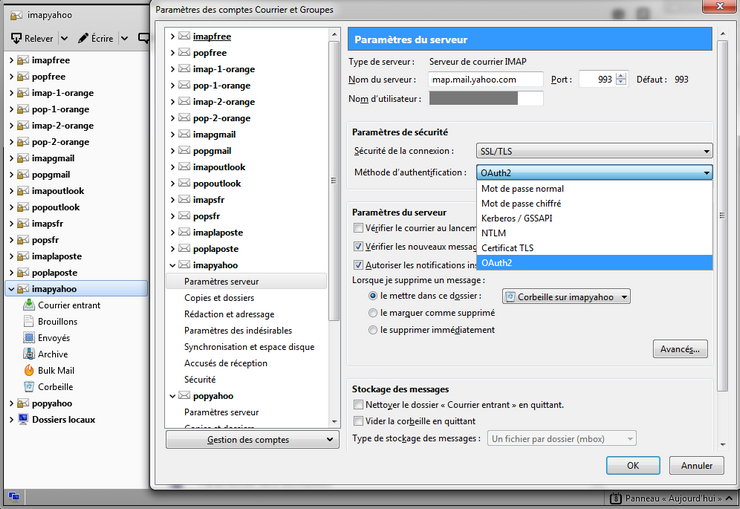Image resolution: width=740 pixels, height=509 pixels.
Task: Select le mettre dans ce dossier radio
Action: 373,296
